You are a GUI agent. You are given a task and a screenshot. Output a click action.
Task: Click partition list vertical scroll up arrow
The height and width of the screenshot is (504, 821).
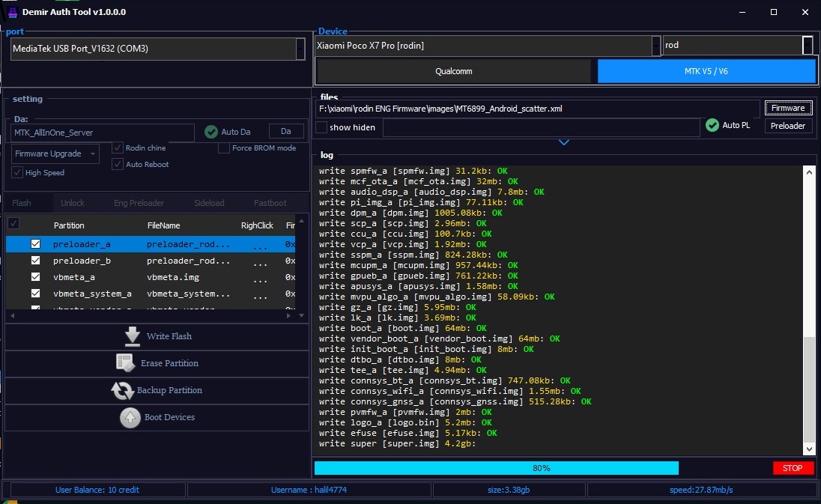click(301, 221)
